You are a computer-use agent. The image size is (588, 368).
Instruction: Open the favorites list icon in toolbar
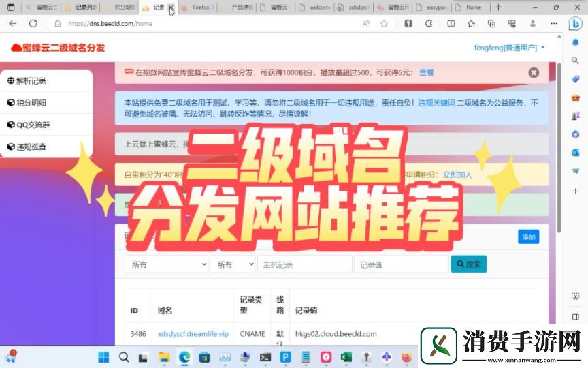(x=472, y=23)
